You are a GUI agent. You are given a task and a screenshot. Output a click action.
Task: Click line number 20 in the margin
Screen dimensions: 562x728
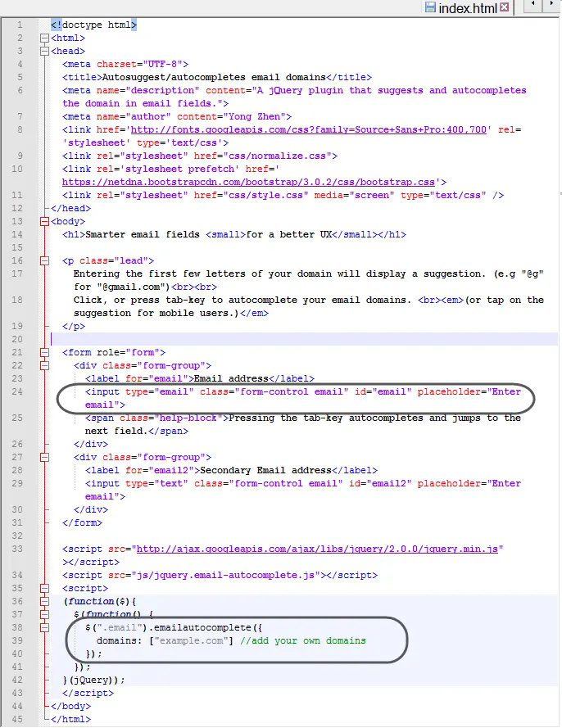click(17, 339)
